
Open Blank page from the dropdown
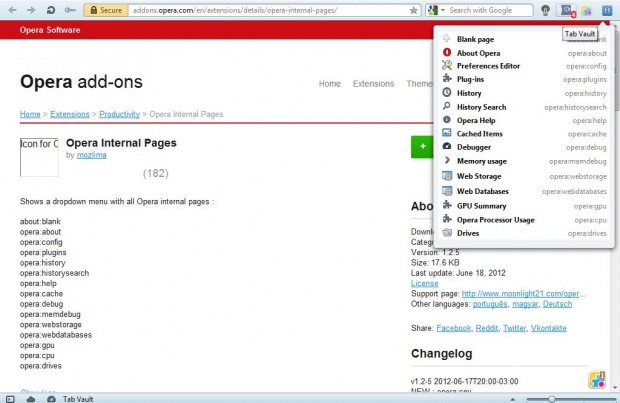(524, 39)
